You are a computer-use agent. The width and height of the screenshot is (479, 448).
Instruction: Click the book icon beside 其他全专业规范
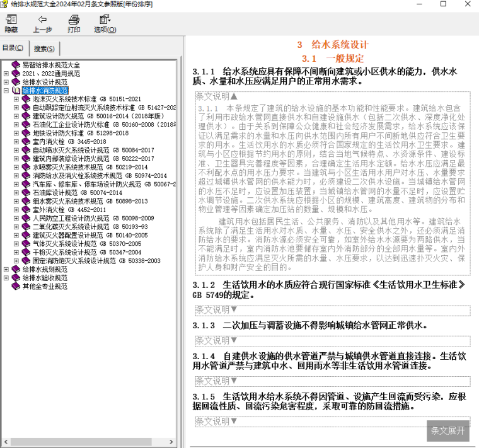[x=16, y=286]
